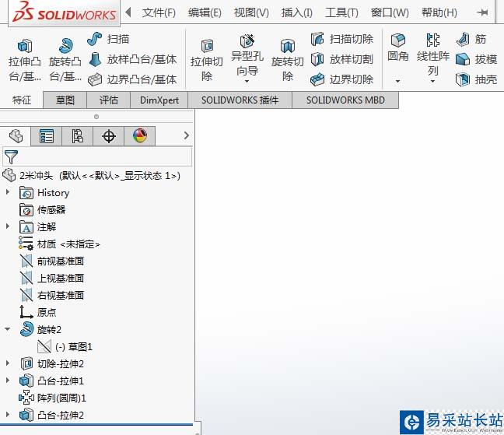Open the 帮助(H) menu

click(x=439, y=13)
